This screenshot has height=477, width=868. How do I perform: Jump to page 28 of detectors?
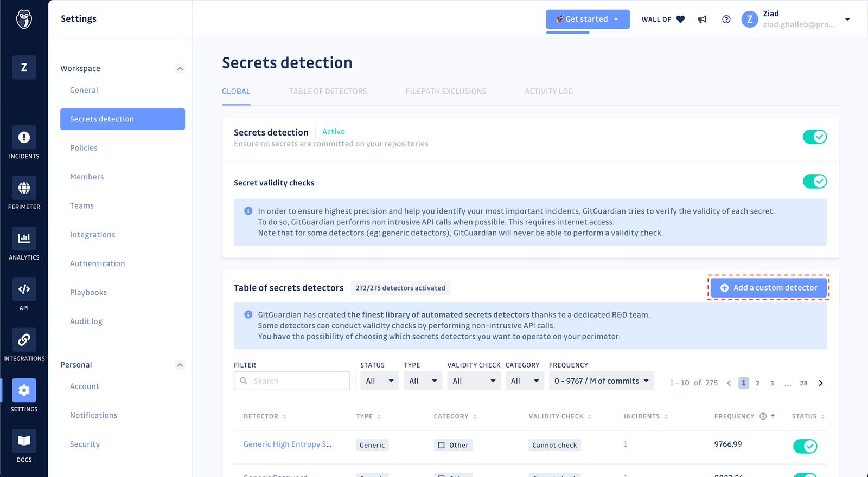click(803, 383)
